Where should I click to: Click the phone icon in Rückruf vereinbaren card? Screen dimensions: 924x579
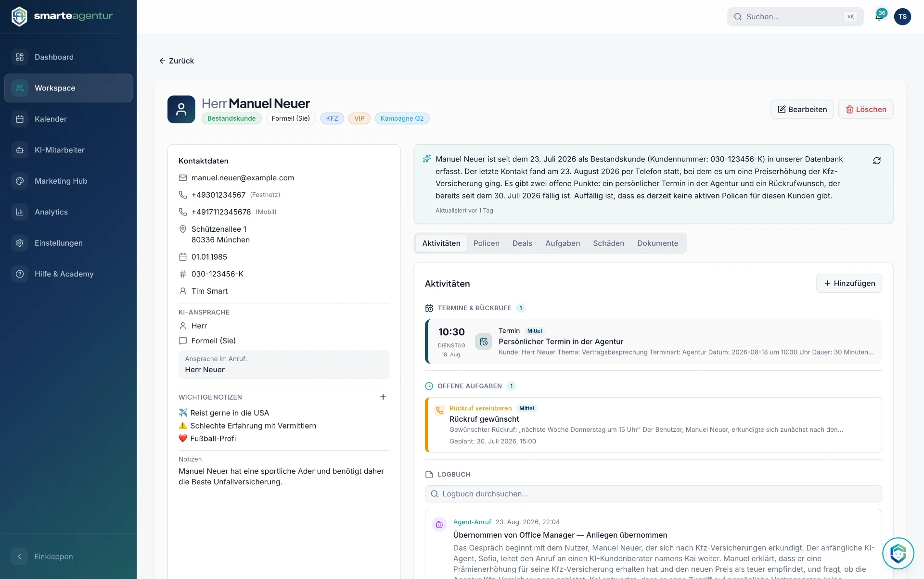pyautogui.click(x=439, y=410)
